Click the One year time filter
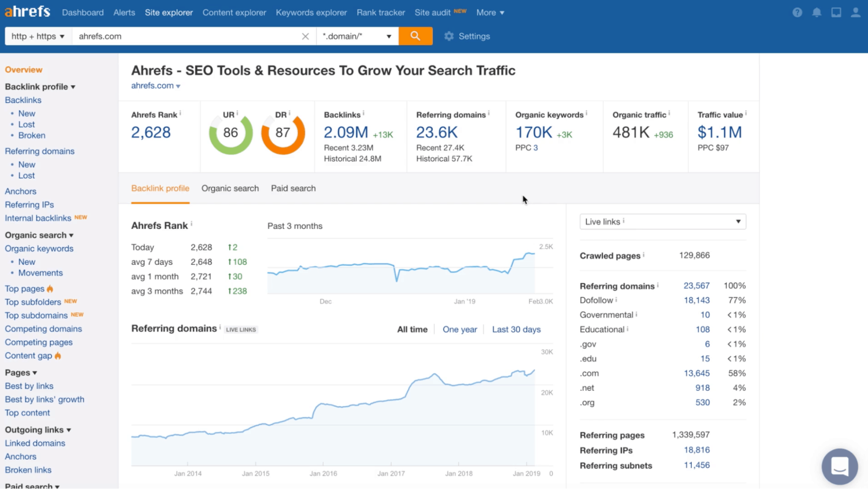Viewport: 868px width, 489px height. (460, 329)
